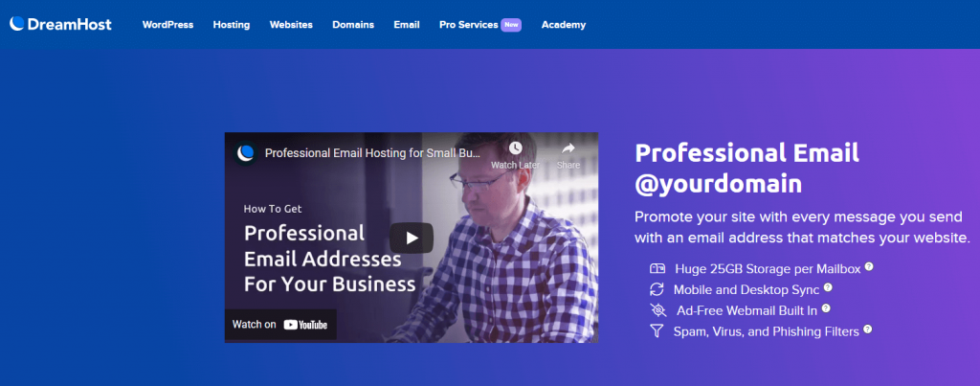Image resolution: width=980 pixels, height=386 pixels.
Task: Open help tooltip for Ad-Free Webmail
Action: [x=826, y=308]
